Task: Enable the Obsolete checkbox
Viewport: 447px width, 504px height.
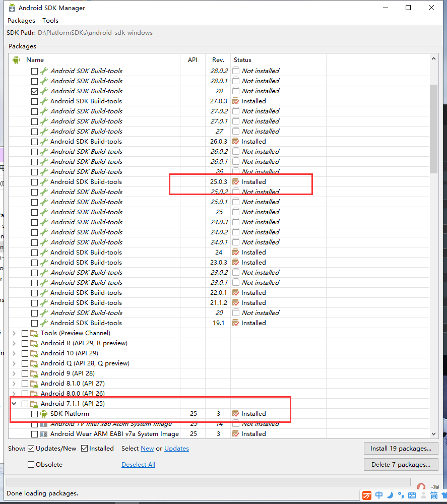Action: 31,465
